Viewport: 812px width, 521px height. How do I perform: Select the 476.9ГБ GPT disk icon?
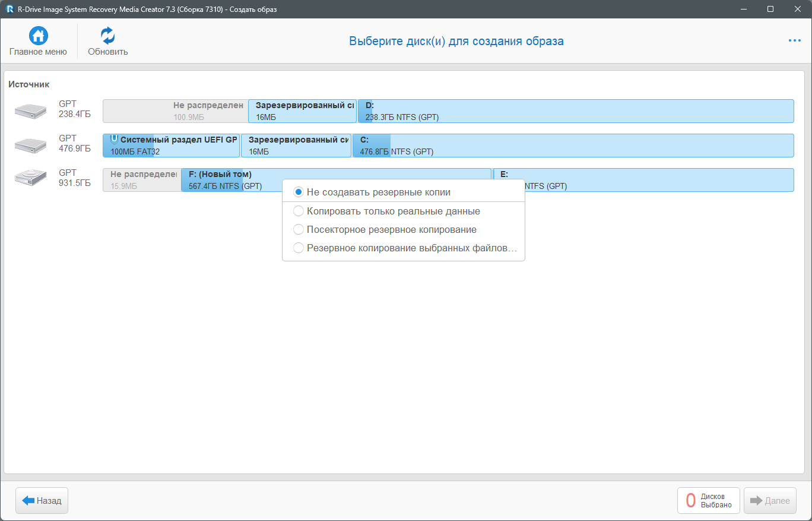[30, 145]
